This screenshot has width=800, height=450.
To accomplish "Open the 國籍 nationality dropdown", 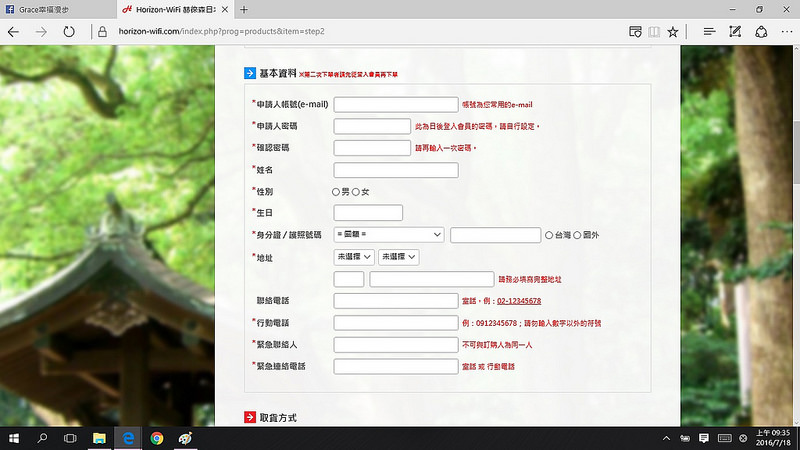I will click(389, 235).
